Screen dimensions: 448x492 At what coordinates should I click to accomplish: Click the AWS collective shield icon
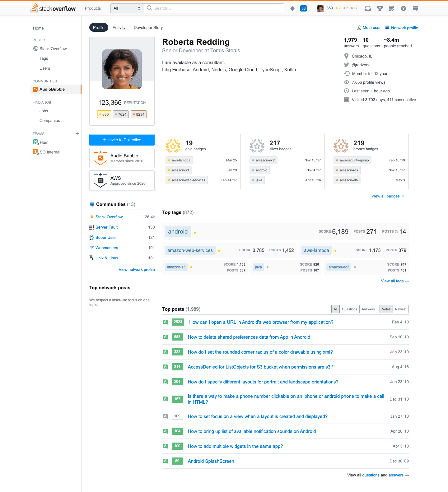click(x=100, y=180)
